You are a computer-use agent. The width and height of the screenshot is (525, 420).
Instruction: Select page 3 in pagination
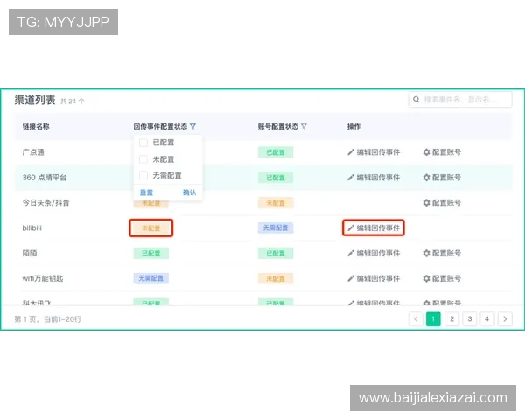[470, 319]
